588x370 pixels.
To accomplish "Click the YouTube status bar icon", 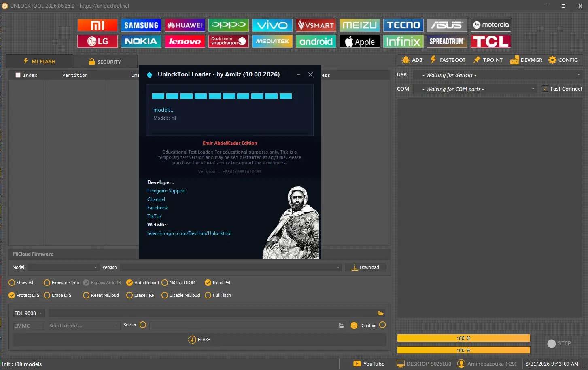I will point(369,364).
